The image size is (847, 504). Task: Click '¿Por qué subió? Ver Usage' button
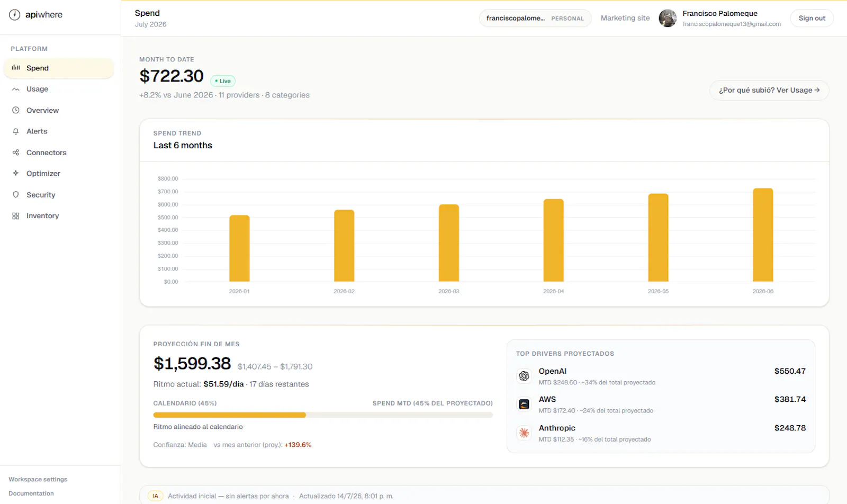(769, 90)
